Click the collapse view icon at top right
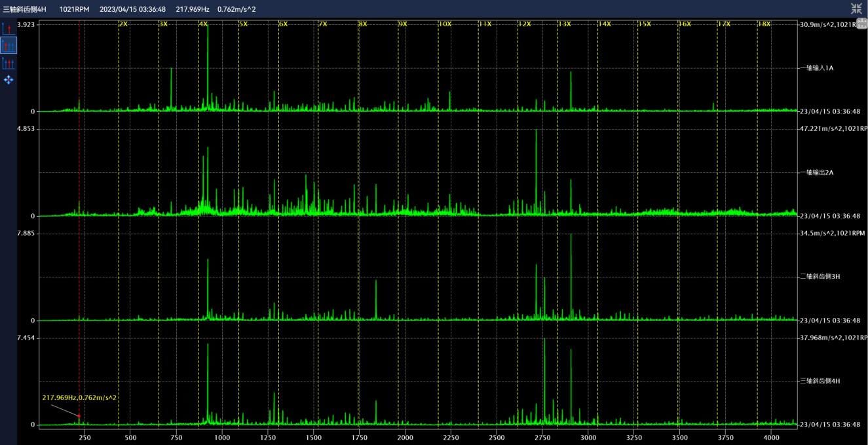Image resolution: width=868 pixels, height=445 pixels. tap(856, 8)
